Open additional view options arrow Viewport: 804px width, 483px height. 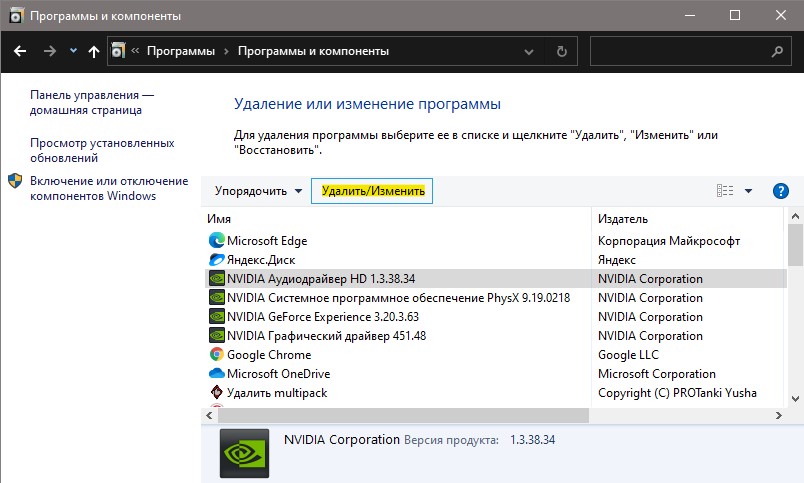749,191
